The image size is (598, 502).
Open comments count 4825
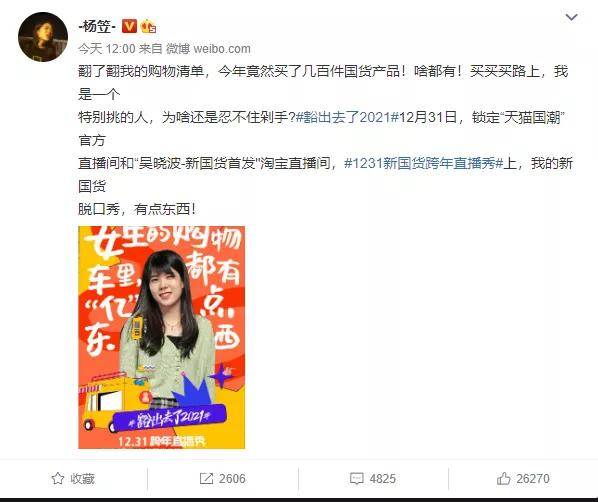(x=383, y=478)
